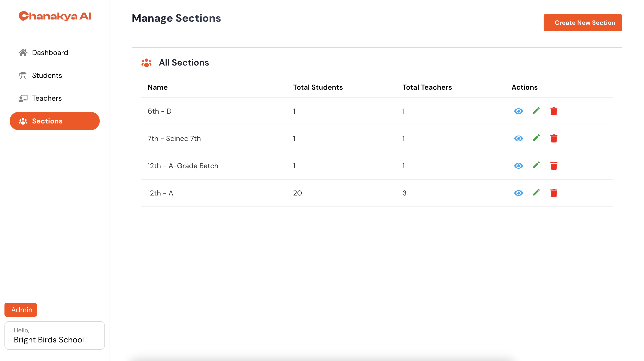Open the Dashboard menu item
Screen dimensions: 644x361
(55, 53)
